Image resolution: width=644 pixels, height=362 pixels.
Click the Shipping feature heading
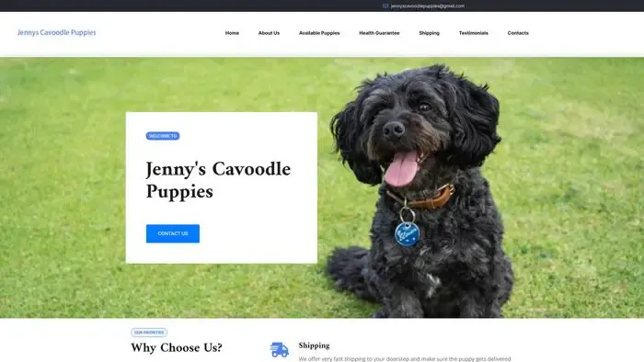(x=315, y=345)
